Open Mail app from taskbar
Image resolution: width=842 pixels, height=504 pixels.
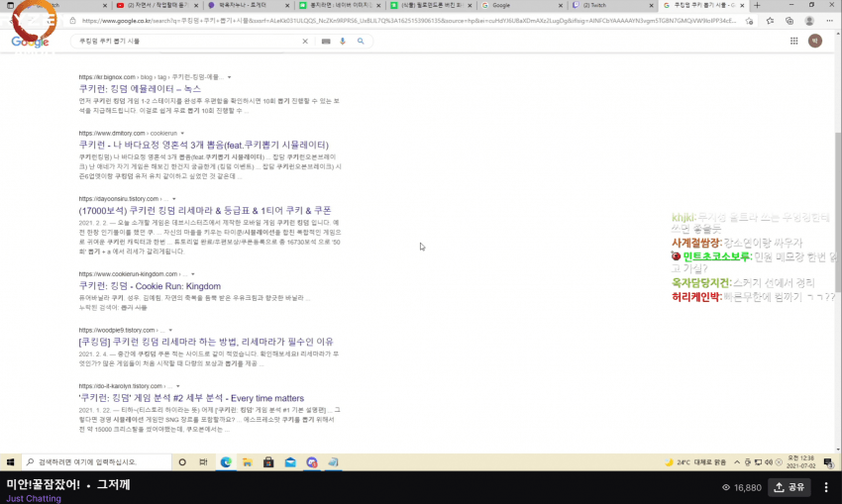tap(290, 462)
